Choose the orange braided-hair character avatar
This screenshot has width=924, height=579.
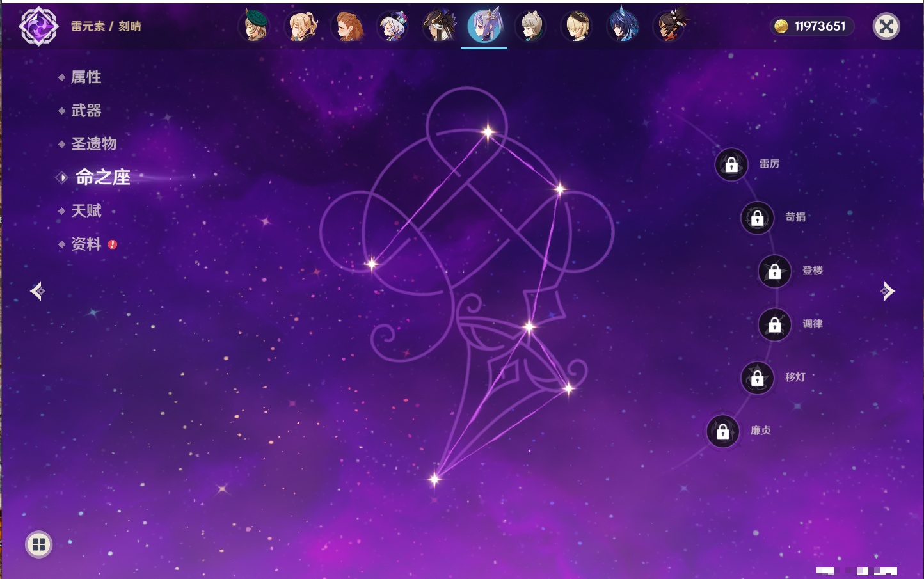coord(347,26)
